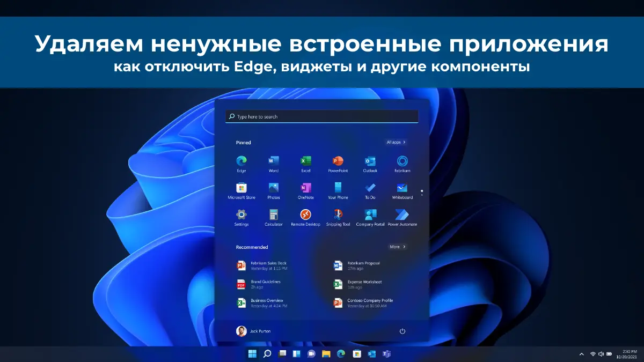
Task: Open Microsoft Edge from pinned apps
Action: click(x=241, y=161)
